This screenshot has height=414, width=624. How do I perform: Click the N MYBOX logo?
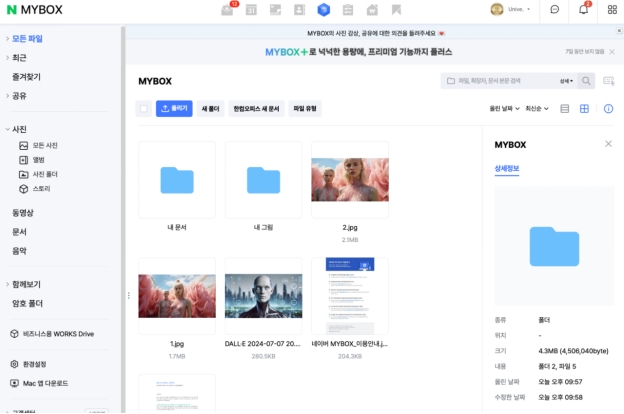point(35,10)
